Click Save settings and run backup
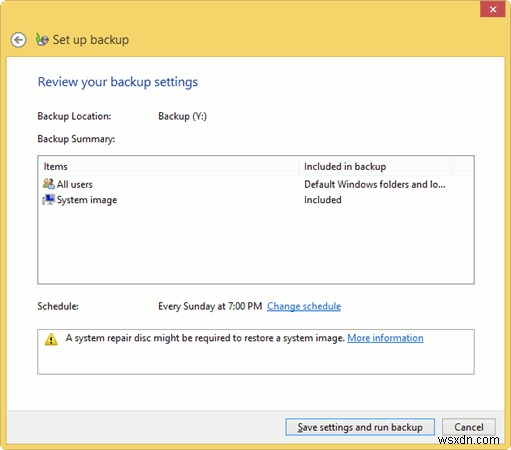This screenshot has width=511, height=450. pos(360,427)
